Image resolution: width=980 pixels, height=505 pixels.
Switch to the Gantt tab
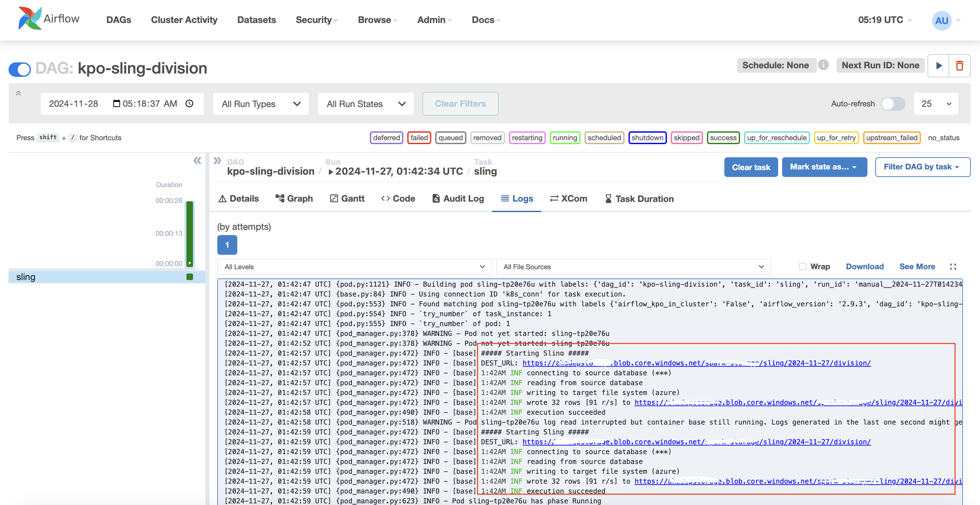pos(347,199)
